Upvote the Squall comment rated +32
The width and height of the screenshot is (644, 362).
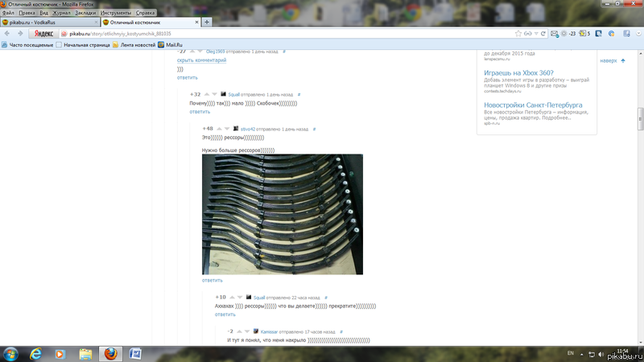[x=207, y=94]
